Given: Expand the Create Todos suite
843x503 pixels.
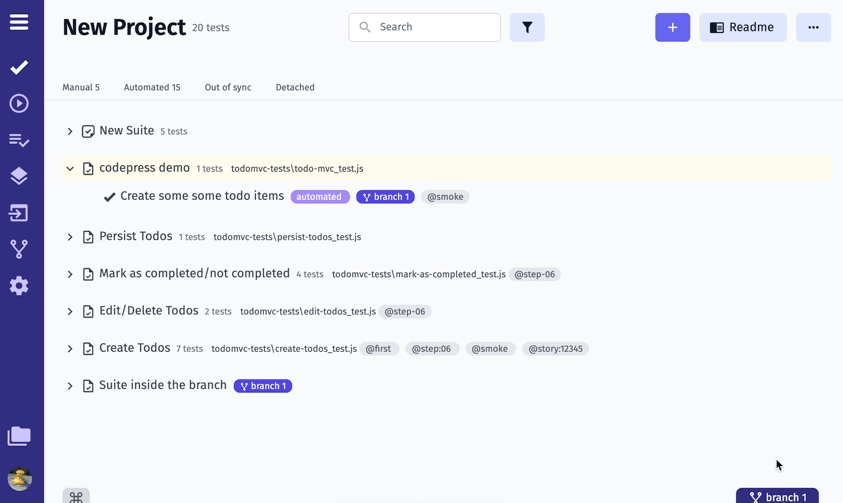Looking at the screenshot, I should click(x=70, y=349).
